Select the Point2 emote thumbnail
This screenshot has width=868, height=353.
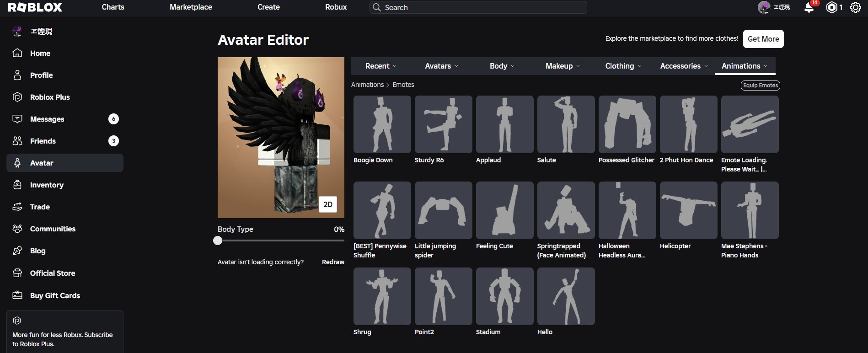[x=443, y=296]
